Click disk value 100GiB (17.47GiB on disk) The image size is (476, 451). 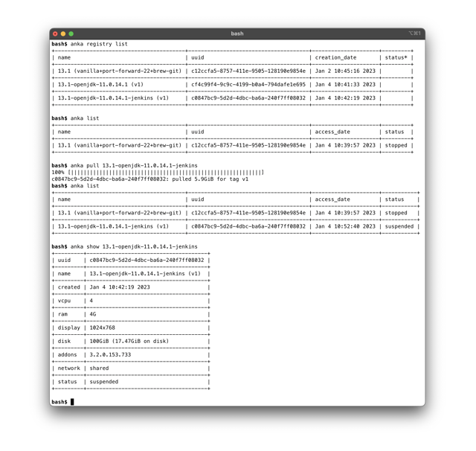tap(129, 341)
